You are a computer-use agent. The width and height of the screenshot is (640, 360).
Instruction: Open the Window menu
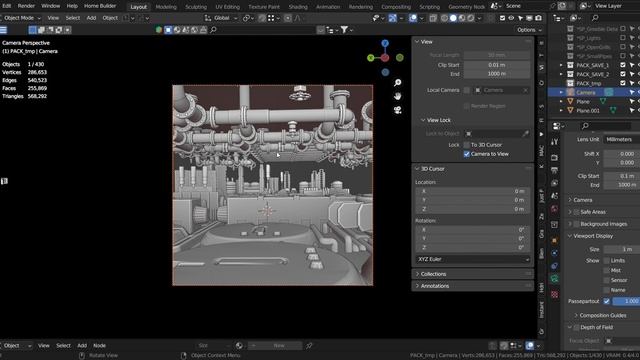(x=51, y=6)
